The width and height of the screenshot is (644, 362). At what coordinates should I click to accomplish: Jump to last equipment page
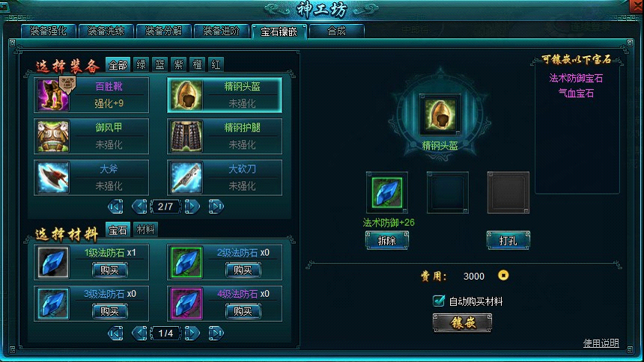216,206
